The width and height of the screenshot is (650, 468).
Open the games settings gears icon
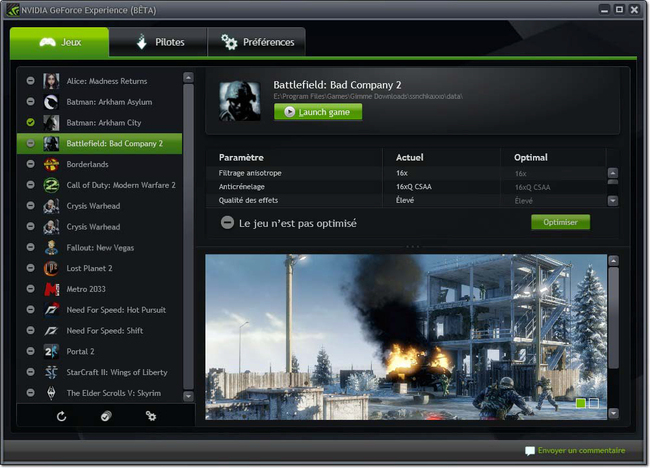tap(151, 416)
